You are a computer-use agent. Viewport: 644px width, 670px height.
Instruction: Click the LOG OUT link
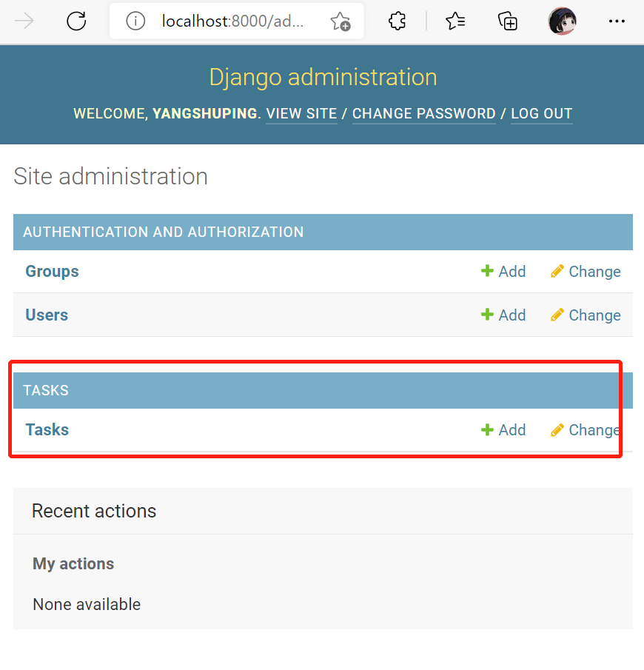click(542, 114)
